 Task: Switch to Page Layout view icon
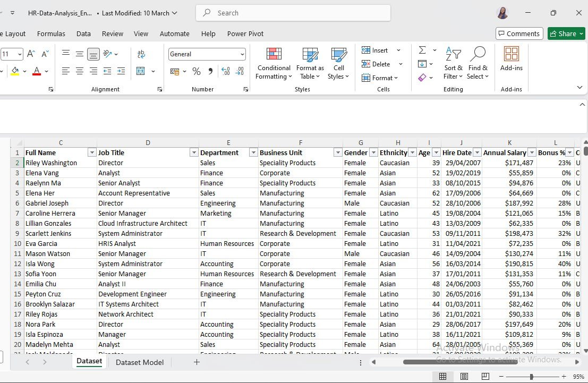(464, 376)
